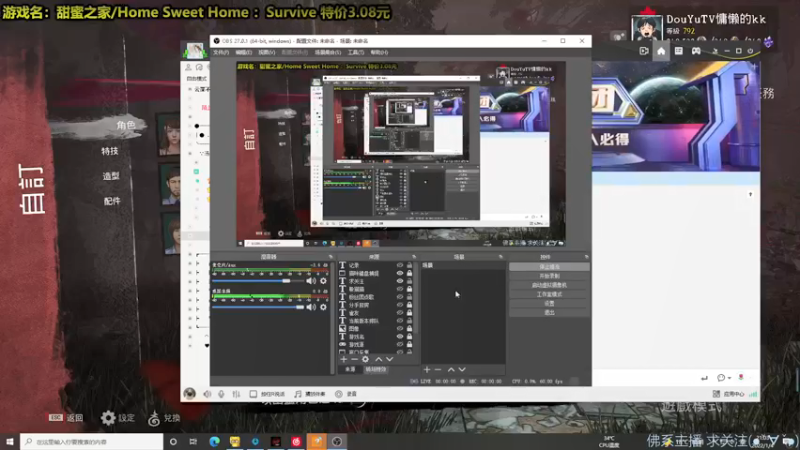Open 工具(T) menu in OBS

[x=356, y=52]
